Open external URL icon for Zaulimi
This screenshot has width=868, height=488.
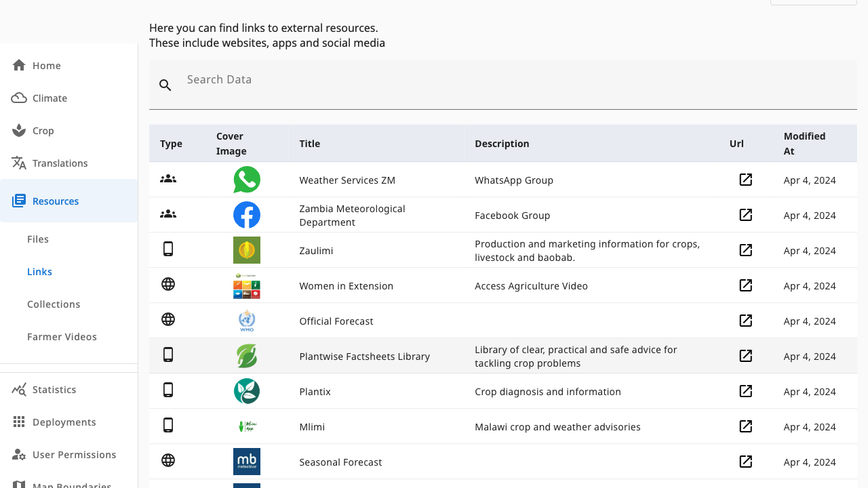pyautogui.click(x=745, y=250)
